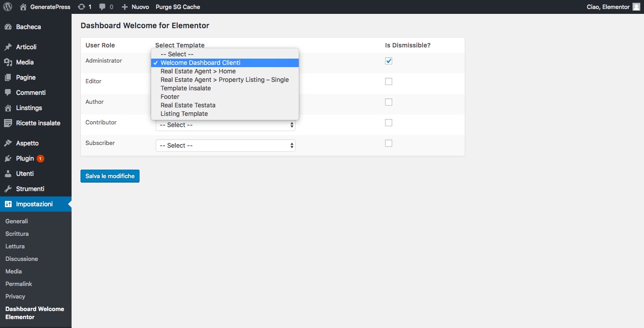Screen dimensions: 644x328
Task: Check Is Dismissible for Author
Action: [389, 102]
